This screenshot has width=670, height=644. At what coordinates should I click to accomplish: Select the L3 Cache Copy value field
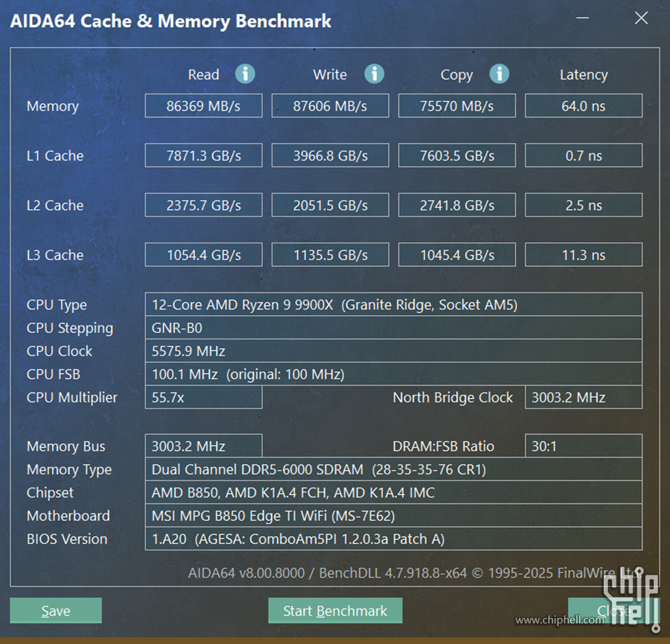coord(457,255)
